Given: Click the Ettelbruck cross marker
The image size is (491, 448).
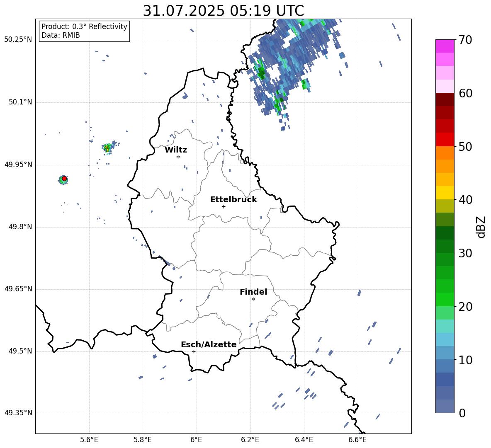Looking at the screenshot, I should [224, 206].
